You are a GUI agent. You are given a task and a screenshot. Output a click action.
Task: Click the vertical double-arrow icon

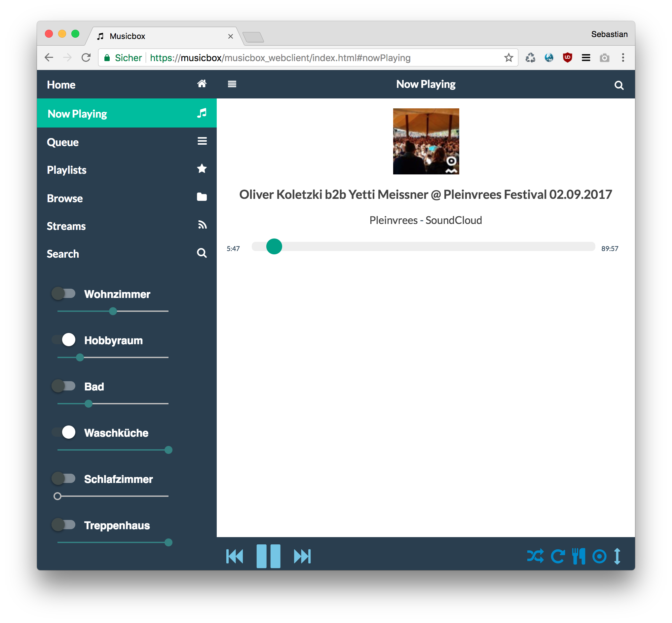click(617, 556)
